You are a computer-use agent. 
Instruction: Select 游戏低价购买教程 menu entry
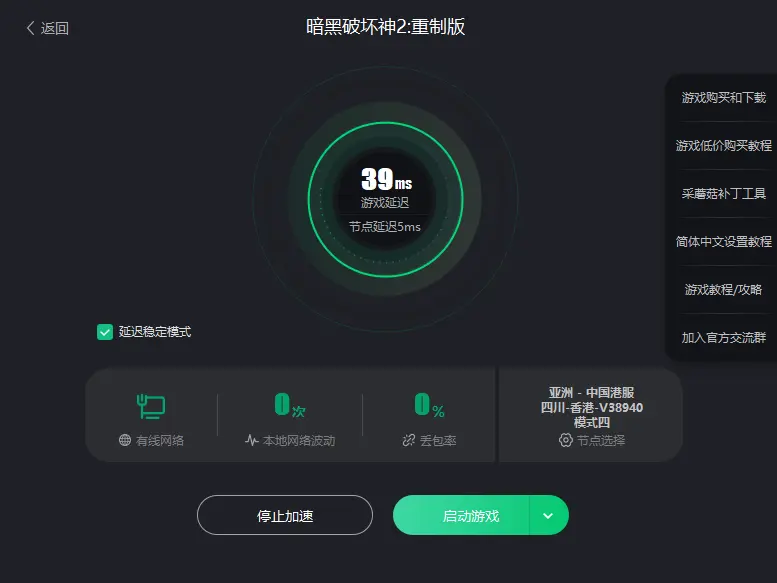[x=723, y=146]
